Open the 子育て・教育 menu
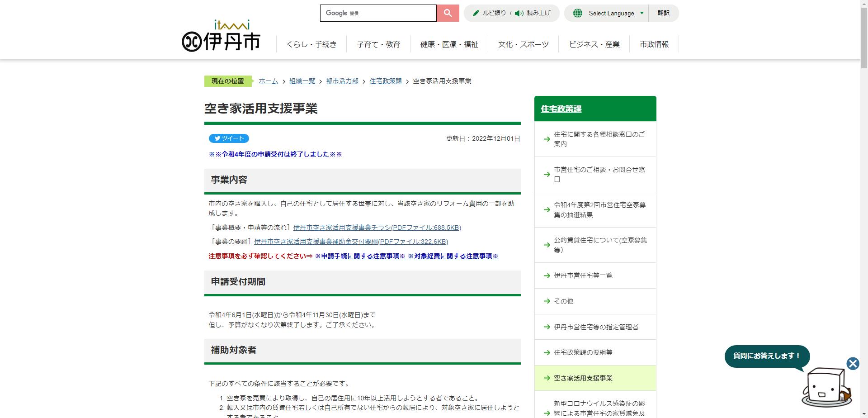This screenshot has height=418, width=868. [x=378, y=44]
